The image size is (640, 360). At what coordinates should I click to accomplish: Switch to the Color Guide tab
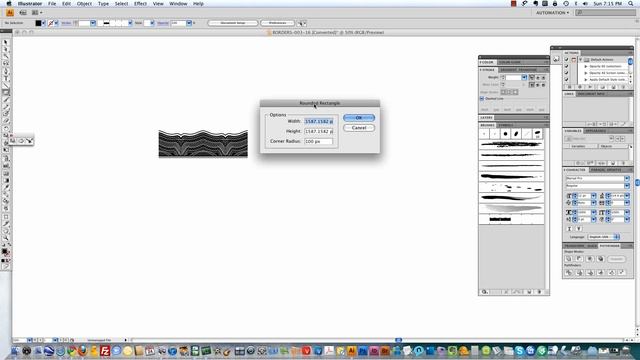click(509, 62)
